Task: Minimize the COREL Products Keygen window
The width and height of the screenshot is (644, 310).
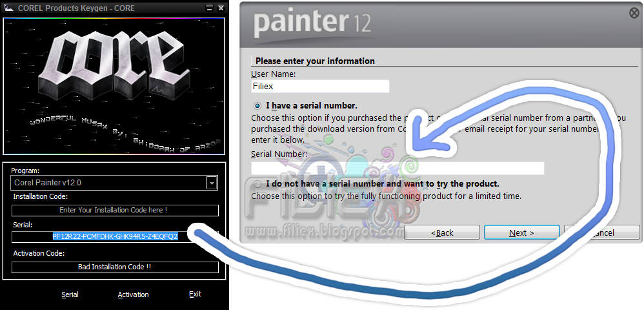Action: point(209,8)
